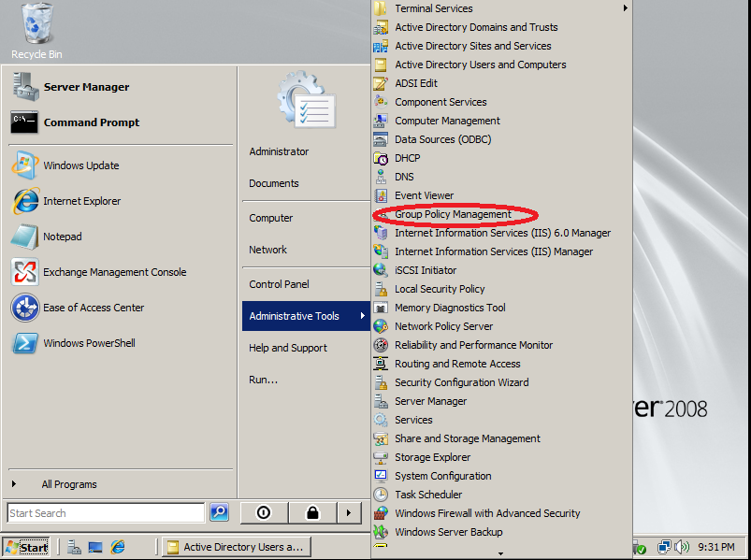This screenshot has width=751, height=560.
Task: Launch Internet Explorer from Start menu
Action: pos(66,201)
